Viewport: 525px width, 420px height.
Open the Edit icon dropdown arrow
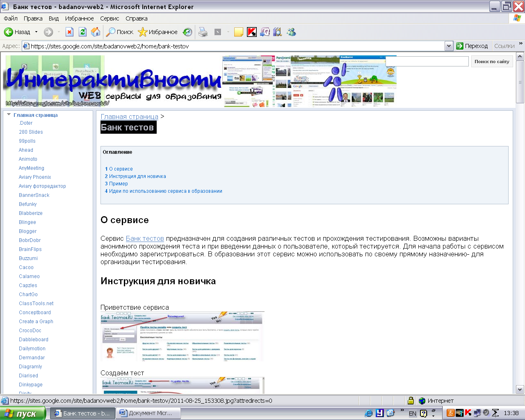(228, 32)
